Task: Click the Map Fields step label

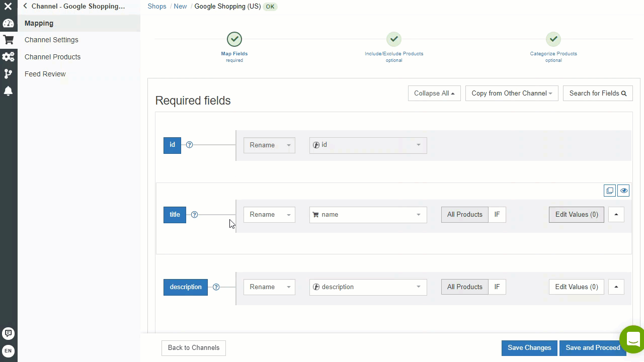Action: click(x=234, y=54)
